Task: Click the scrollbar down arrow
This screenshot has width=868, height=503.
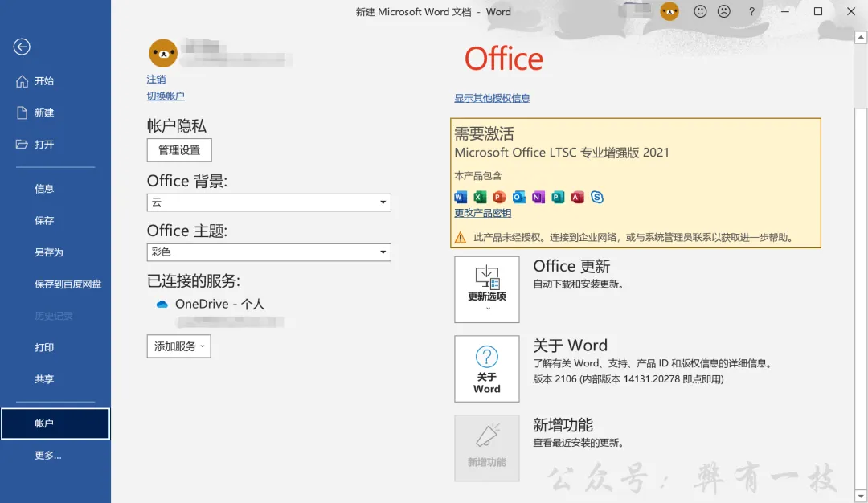Action: coord(860,496)
